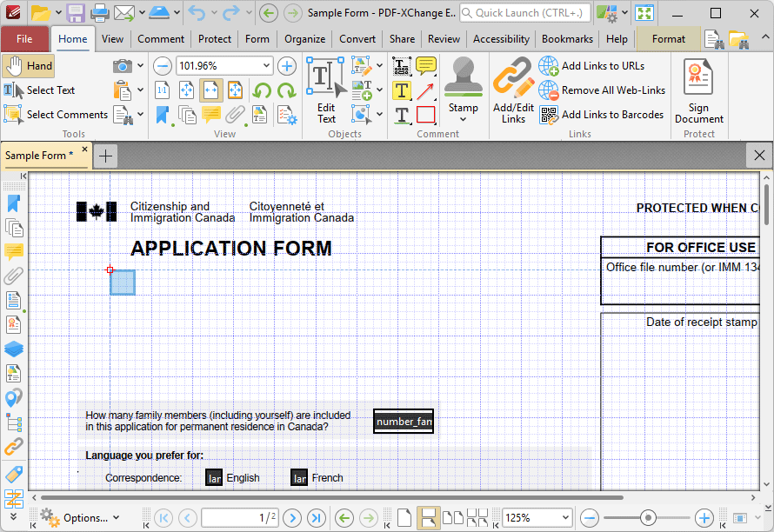Image resolution: width=774 pixels, height=532 pixels.
Task: Open the Stamp tool
Action: pyautogui.click(x=463, y=84)
